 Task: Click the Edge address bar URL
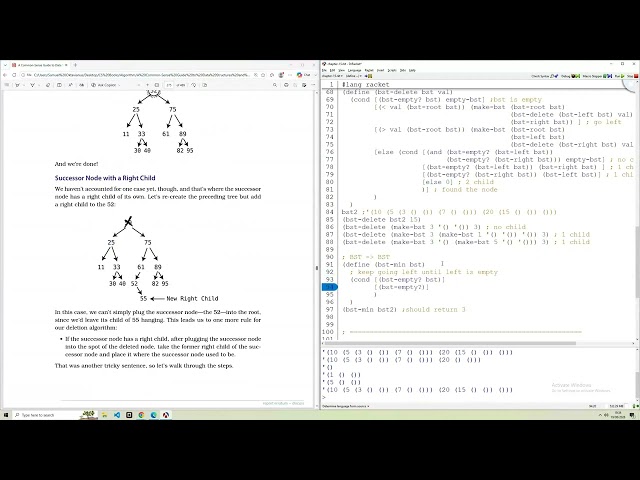coord(141,75)
